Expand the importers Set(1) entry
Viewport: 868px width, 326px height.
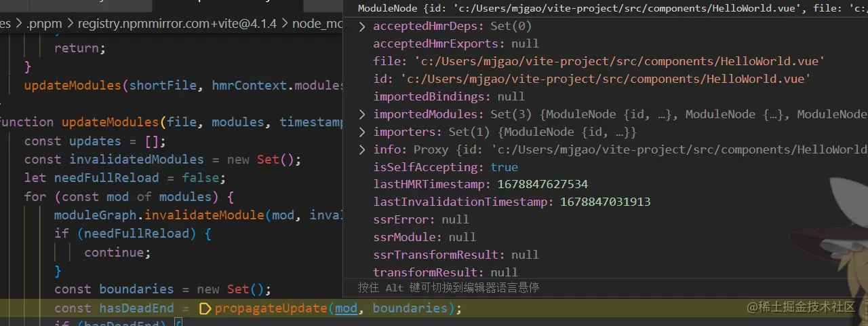point(362,132)
